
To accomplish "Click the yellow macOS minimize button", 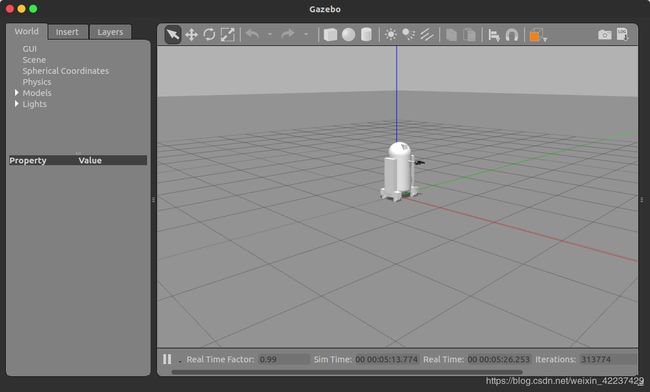I will (22, 9).
